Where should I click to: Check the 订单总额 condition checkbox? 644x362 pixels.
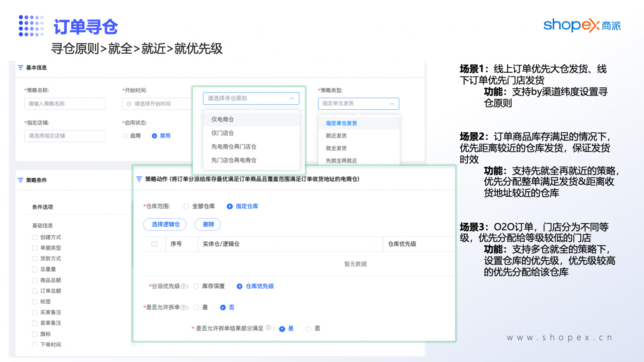point(35,291)
